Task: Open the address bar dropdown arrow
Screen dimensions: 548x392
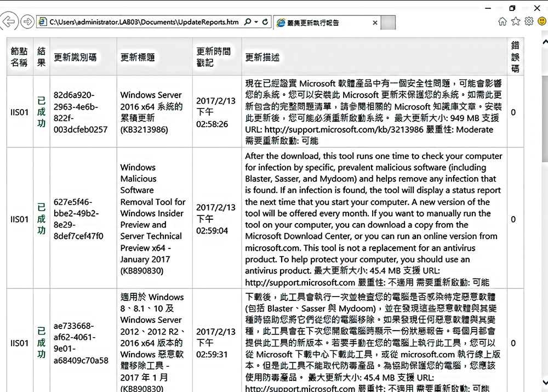Action: 256,22
